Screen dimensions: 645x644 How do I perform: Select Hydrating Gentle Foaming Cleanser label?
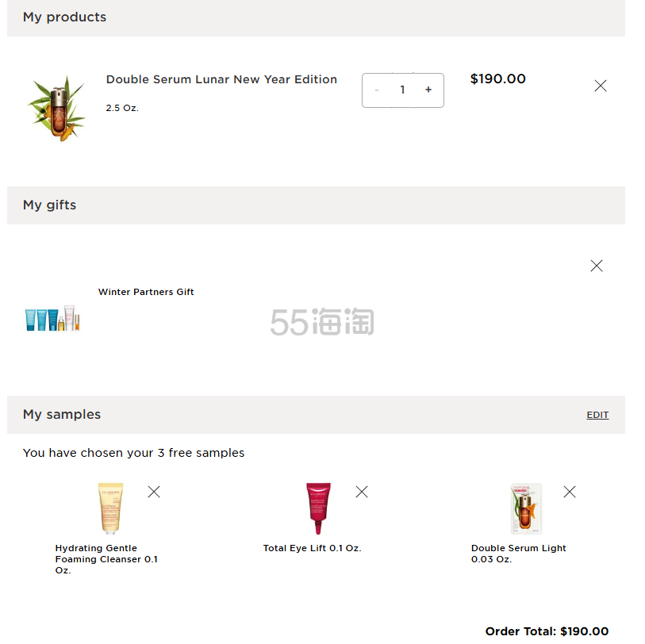(x=106, y=559)
